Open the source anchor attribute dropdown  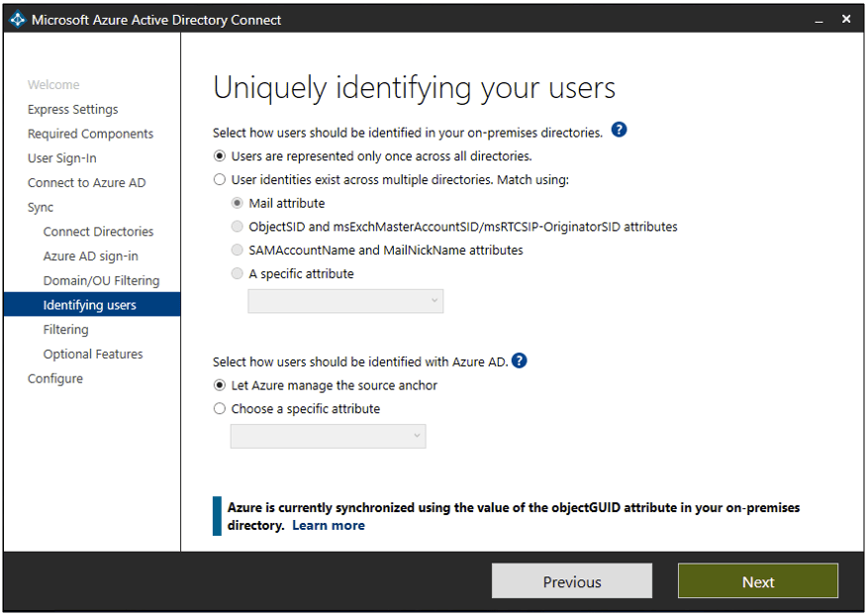click(x=328, y=436)
